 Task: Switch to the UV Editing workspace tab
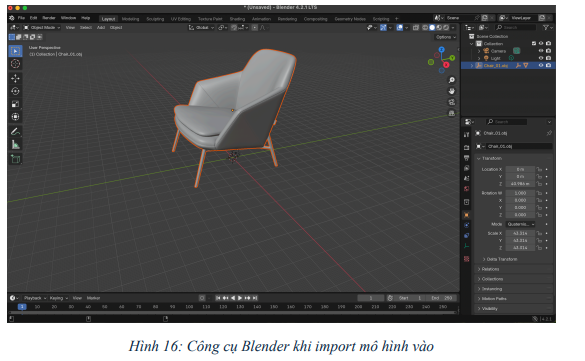click(x=181, y=19)
